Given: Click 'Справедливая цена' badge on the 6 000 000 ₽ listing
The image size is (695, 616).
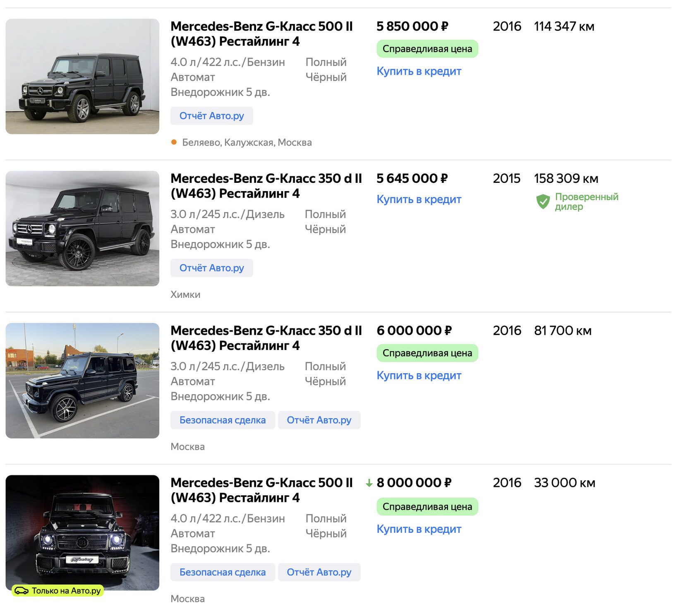Looking at the screenshot, I should point(427,353).
